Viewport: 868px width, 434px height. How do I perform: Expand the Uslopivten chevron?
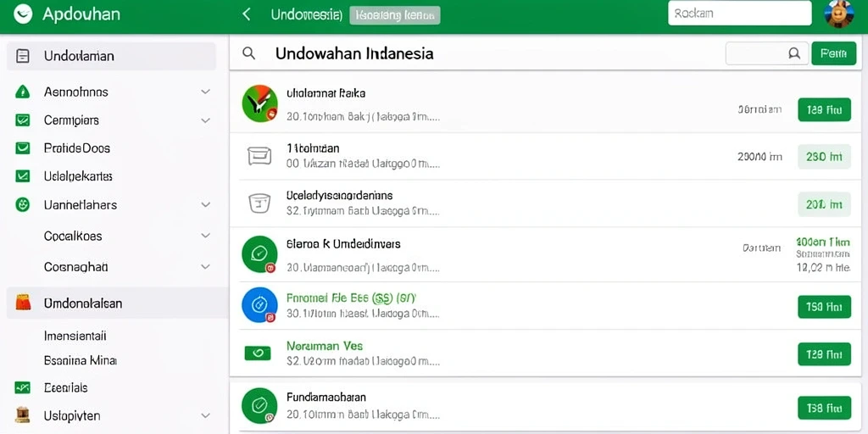pyautogui.click(x=205, y=415)
